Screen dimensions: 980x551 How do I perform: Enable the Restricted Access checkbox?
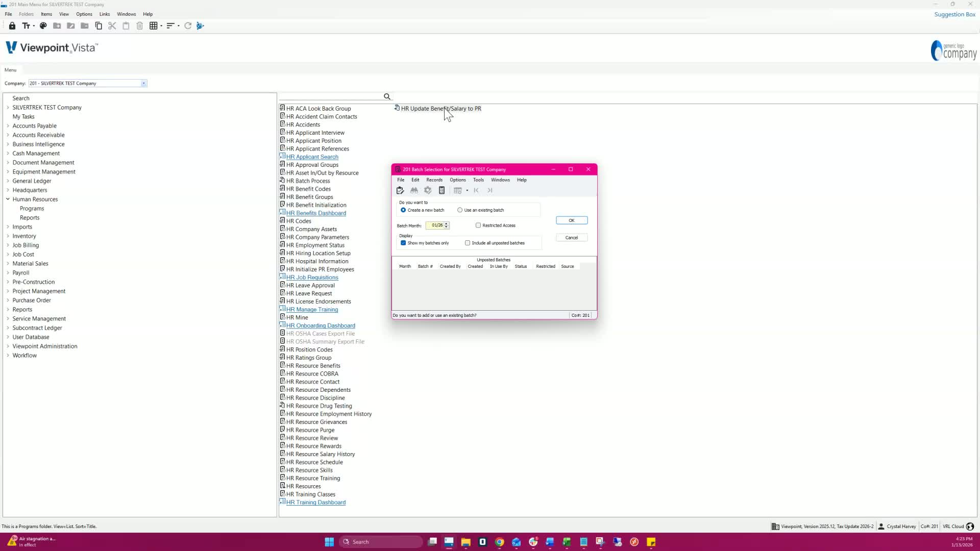[x=478, y=226]
